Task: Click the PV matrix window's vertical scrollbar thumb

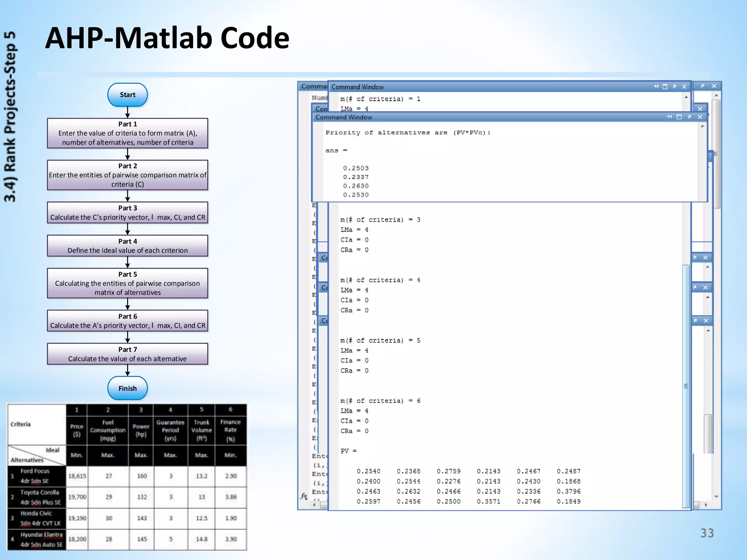Action: pyautogui.click(x=686, y=386)
